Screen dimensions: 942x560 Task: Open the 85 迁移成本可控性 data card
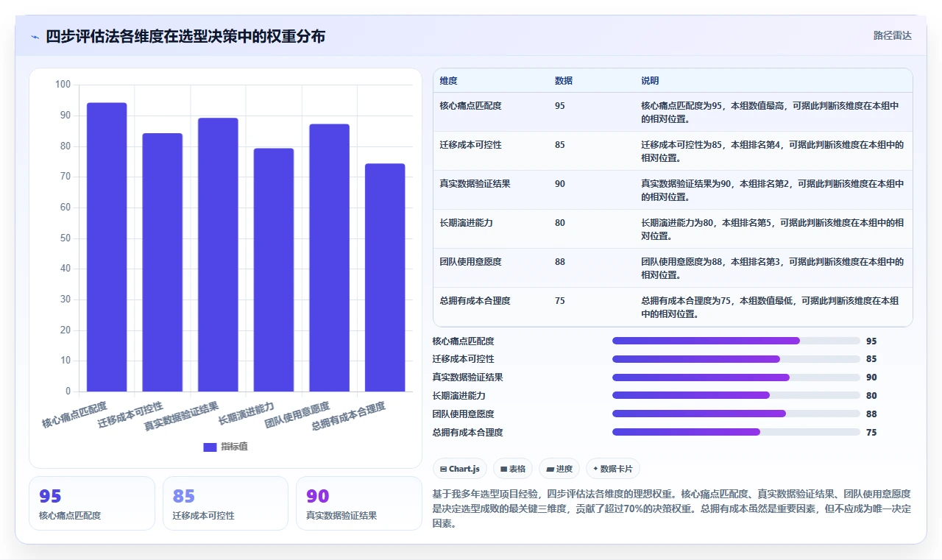225,503
